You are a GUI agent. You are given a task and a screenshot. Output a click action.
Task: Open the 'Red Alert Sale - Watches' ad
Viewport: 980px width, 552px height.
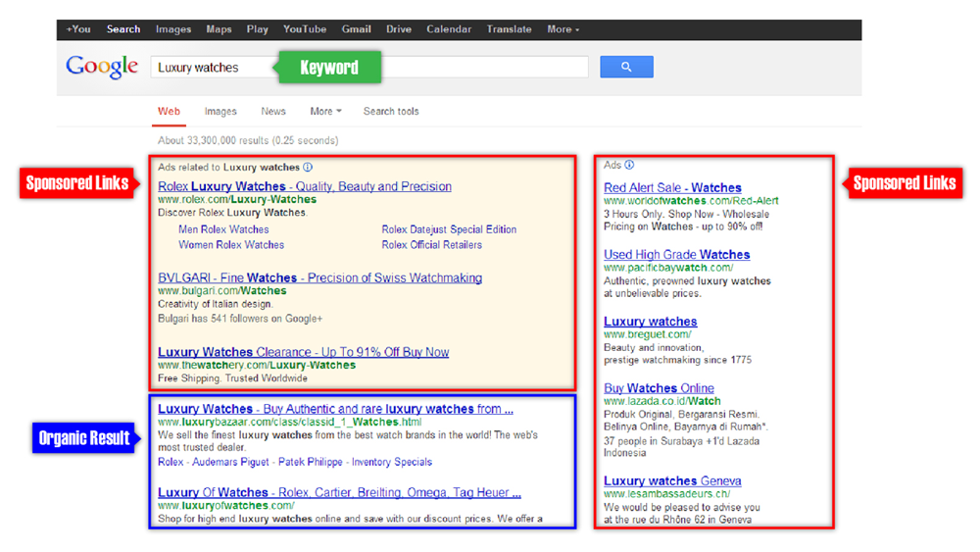point(672,187)
